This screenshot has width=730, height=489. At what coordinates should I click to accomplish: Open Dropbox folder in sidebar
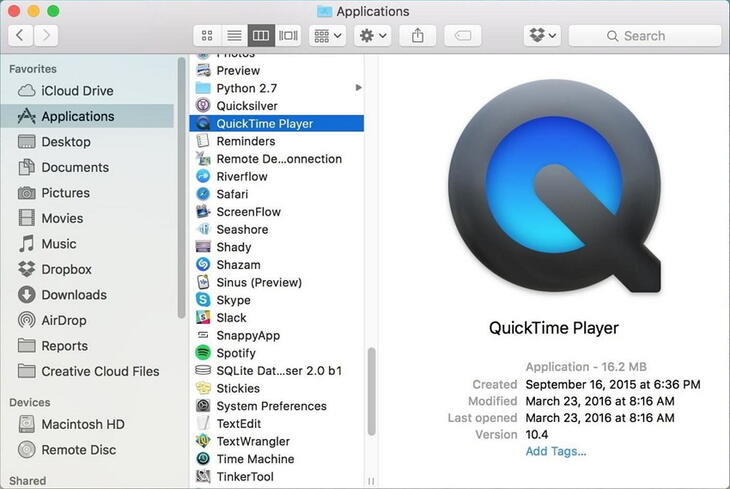(87, 269)
